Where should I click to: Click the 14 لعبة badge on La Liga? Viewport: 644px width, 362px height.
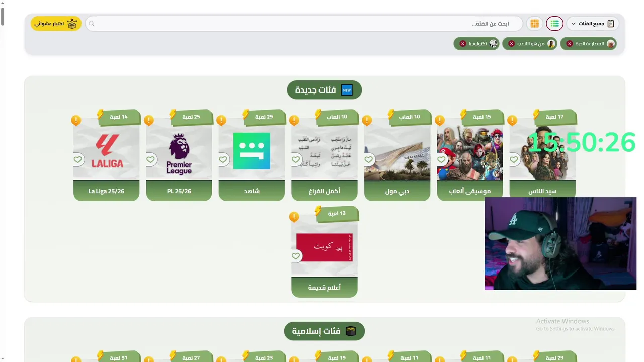pyautogui.click(x=119, y=117)
